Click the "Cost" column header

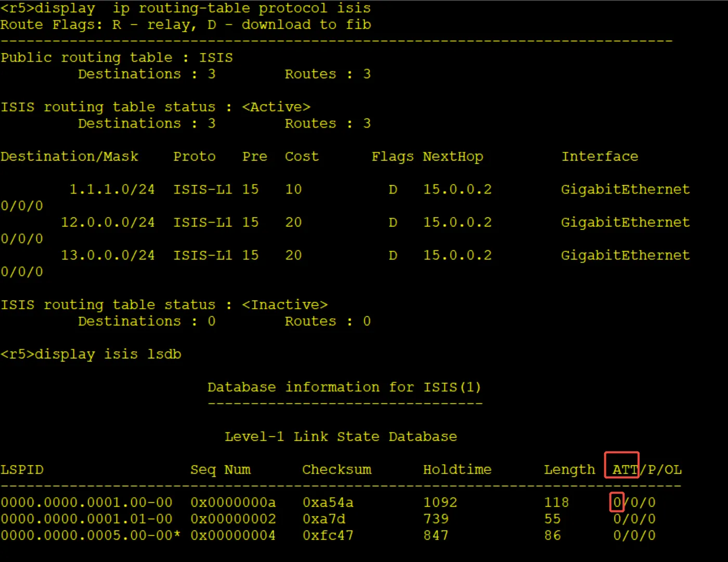pyautogui.click(x=302, y=157)
